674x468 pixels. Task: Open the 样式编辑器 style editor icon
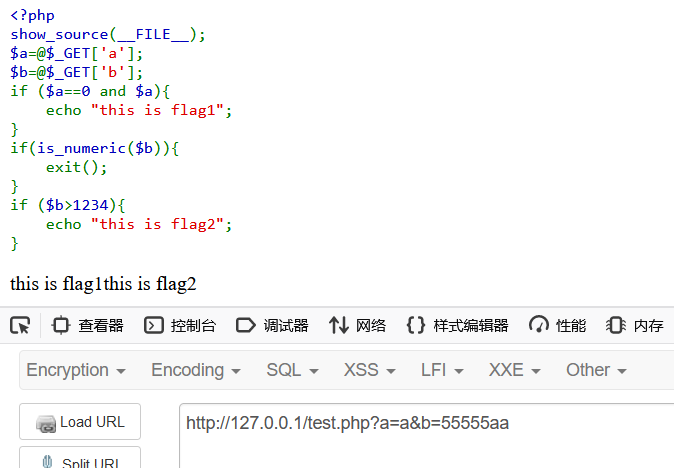click(x=416, y=325)
